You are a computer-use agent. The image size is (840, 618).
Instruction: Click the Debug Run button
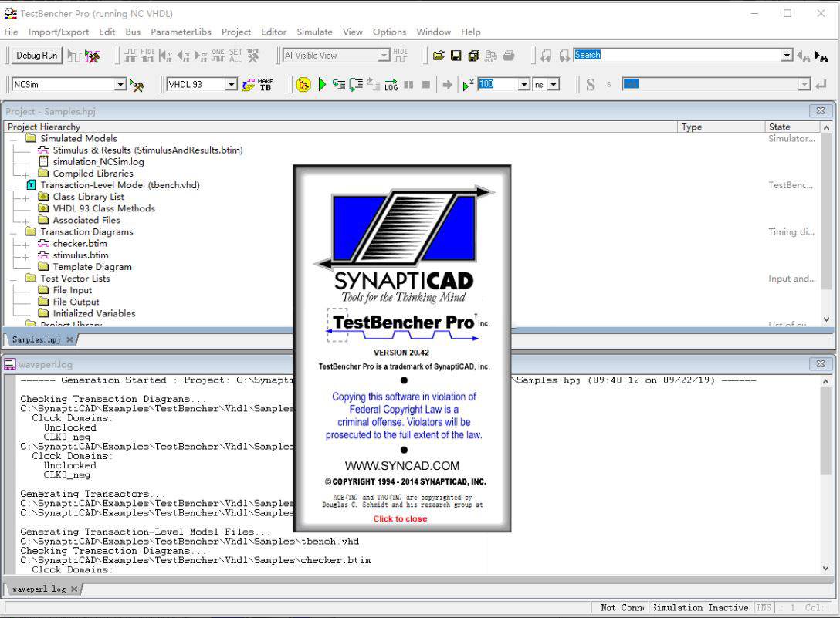pos(36,55)
